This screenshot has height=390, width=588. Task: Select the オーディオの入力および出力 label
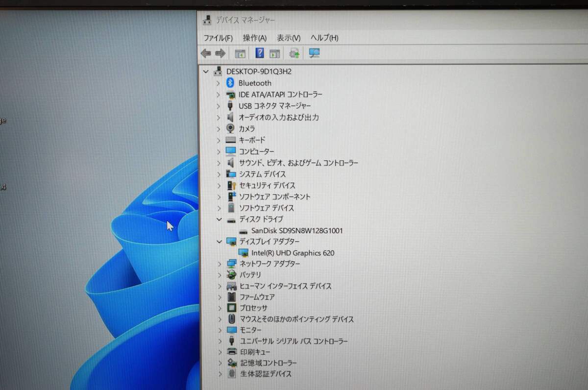point(279,117)
